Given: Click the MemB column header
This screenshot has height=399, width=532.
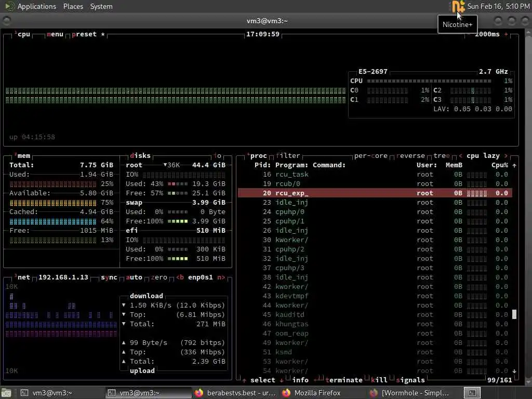Looking at the screenshot, I should click(454, 165).
